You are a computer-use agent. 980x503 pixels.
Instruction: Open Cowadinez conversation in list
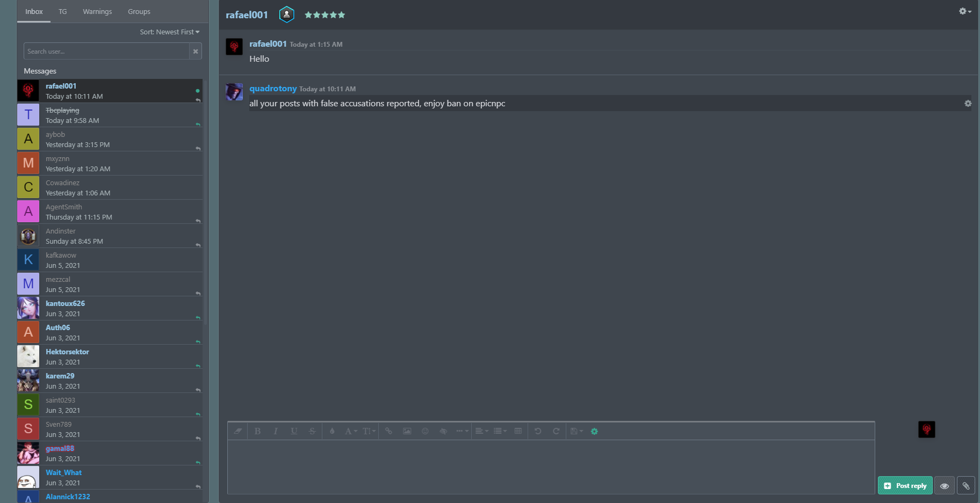110,187
